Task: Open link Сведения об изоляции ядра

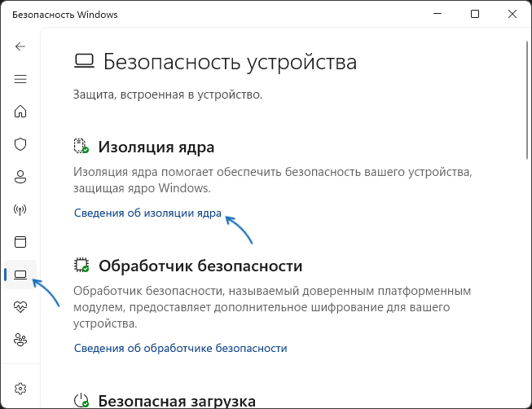Action: tap(147, 213)
